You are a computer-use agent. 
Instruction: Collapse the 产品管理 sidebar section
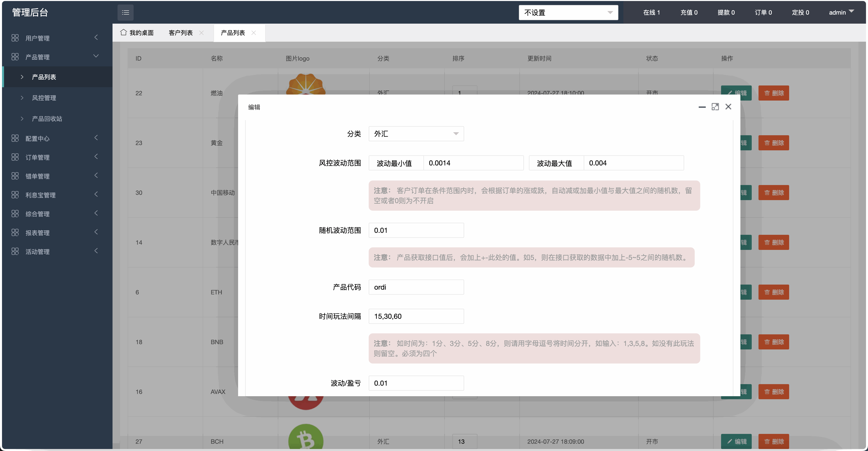[96, 56]
